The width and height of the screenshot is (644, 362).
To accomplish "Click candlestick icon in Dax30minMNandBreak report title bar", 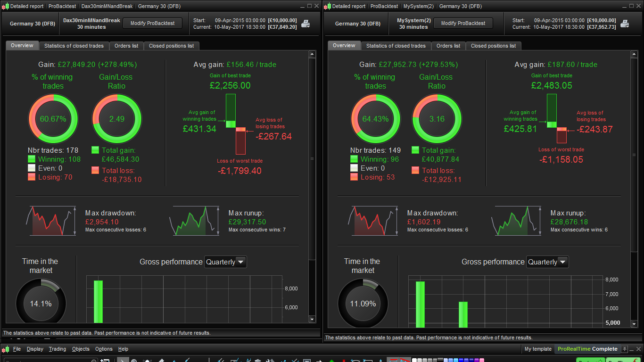I will coord(5,6).
